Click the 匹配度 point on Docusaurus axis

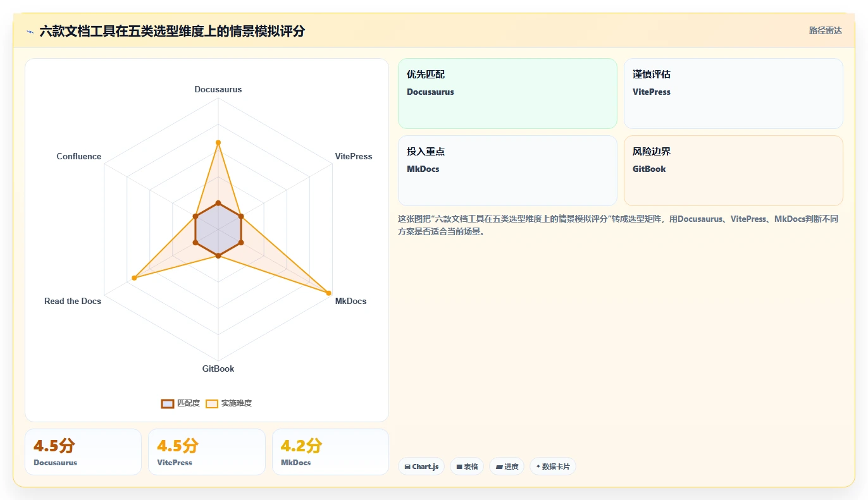(218, 203)
